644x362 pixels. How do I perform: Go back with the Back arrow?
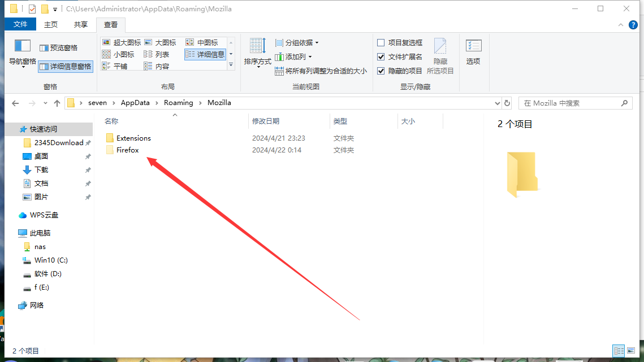pyautogui.click(x=16, y=103)
